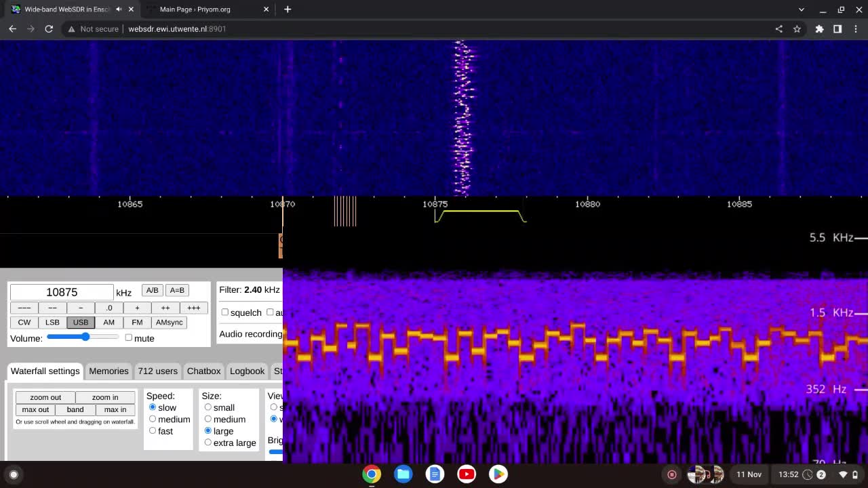Select AMsync demodulation mode

169,323
